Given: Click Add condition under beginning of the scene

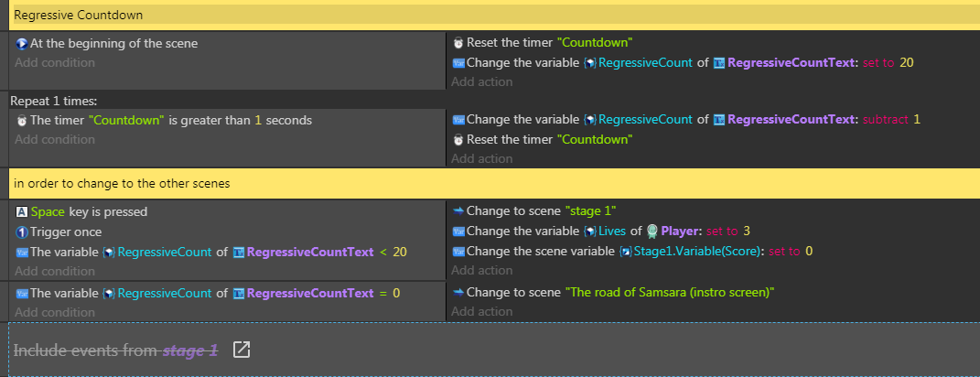Looking at the screenshot, I should click(55, 62).
